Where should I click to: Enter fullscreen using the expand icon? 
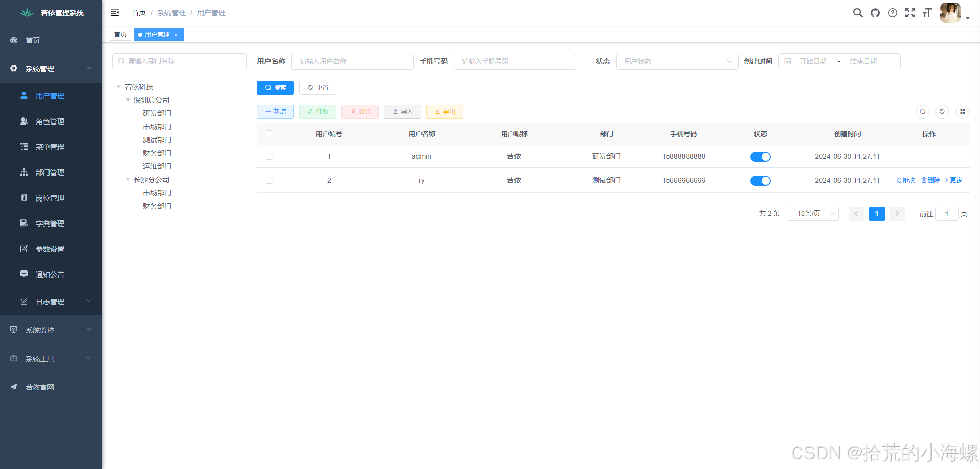910,13
